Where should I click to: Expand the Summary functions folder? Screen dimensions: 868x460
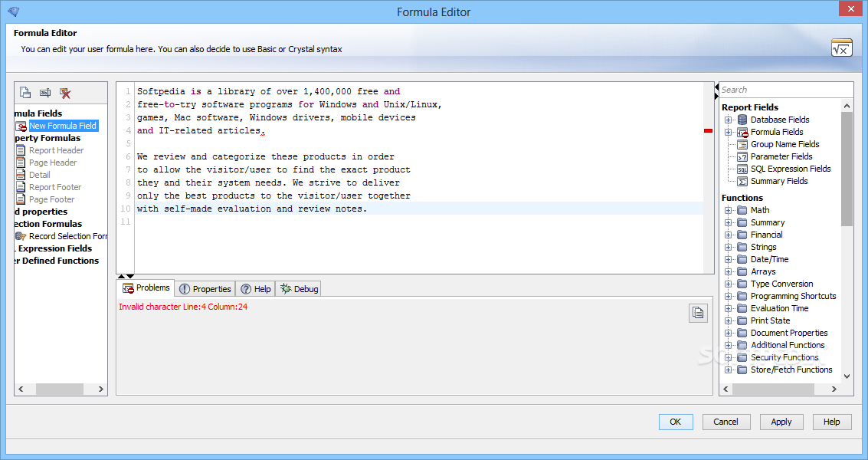coord(729,223)
